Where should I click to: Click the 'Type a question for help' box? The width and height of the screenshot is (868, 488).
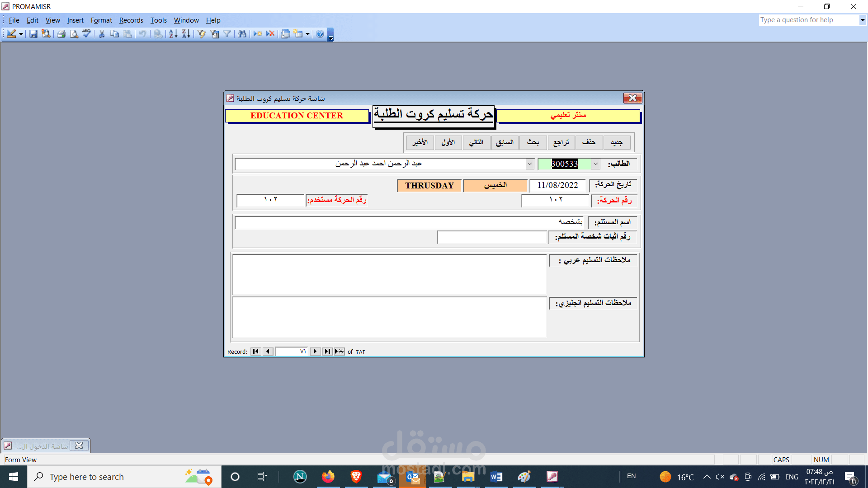pyautogui.click(x=809, y=20)
